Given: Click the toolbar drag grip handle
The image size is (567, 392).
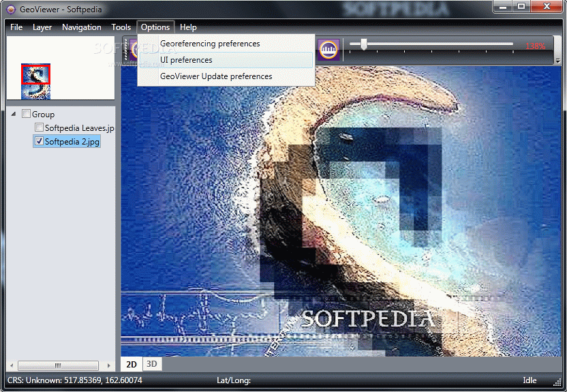Looking at the screenshot, I should [x=126, y=49].
